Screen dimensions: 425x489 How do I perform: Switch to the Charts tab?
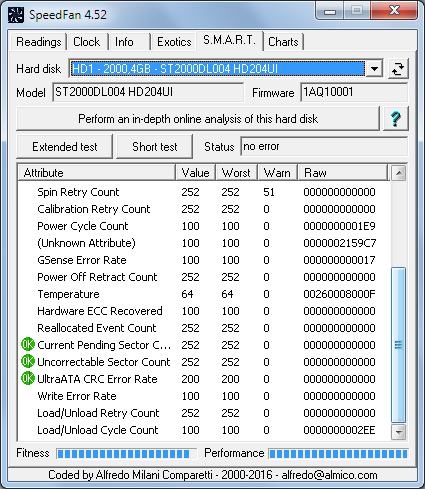click(x=283, y=42)
